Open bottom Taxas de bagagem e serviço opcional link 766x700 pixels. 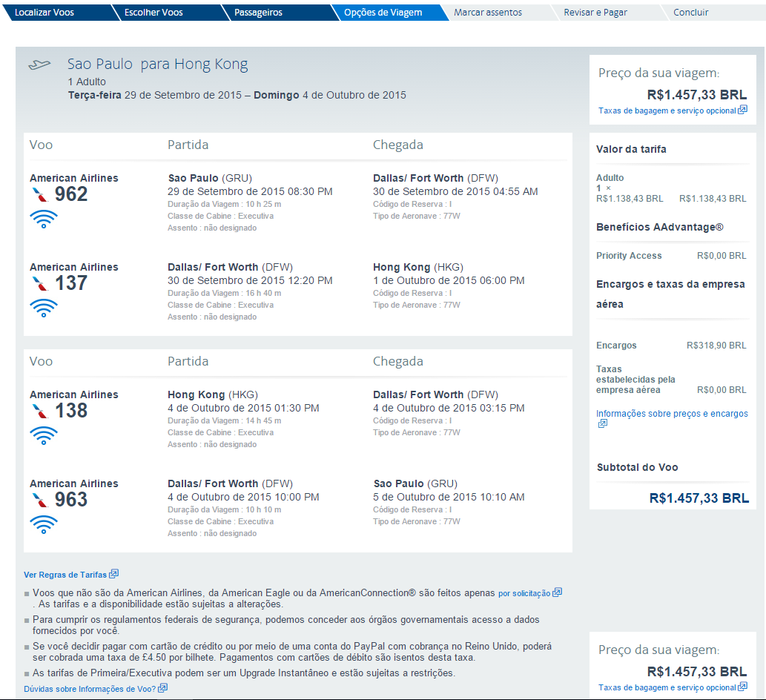point(667,688)
